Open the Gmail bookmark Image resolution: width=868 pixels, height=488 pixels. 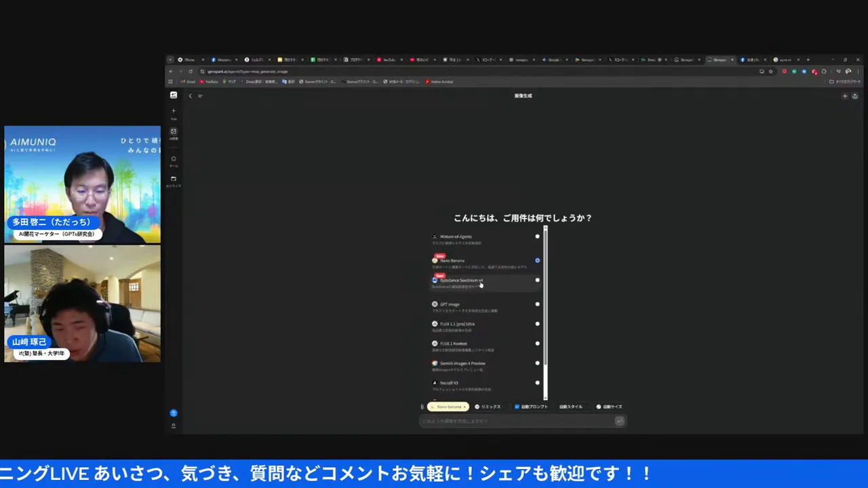[188, 81]
